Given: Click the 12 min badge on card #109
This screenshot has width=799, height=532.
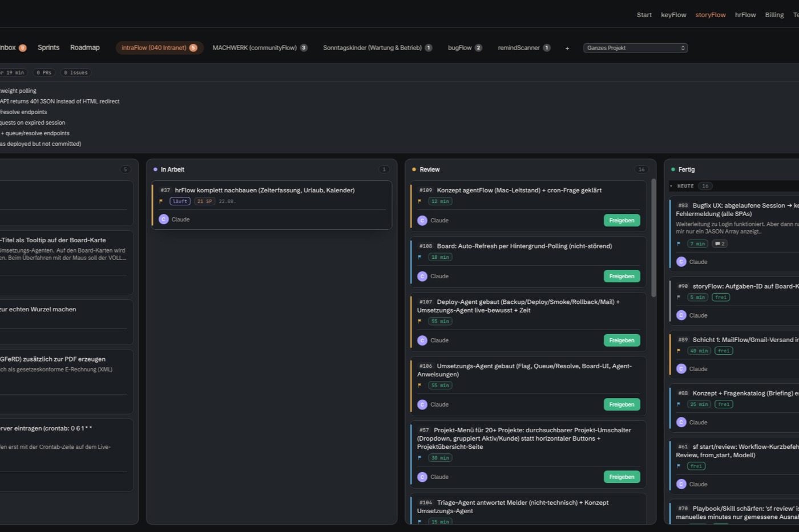Looking at the screenshot, I should 440,201.
